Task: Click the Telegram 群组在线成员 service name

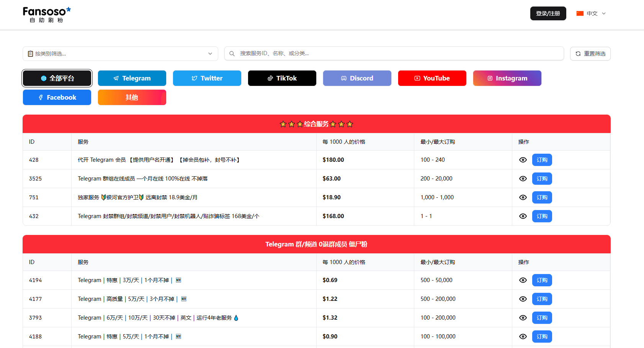Action: pyautogui.click(x=143, y=179)
